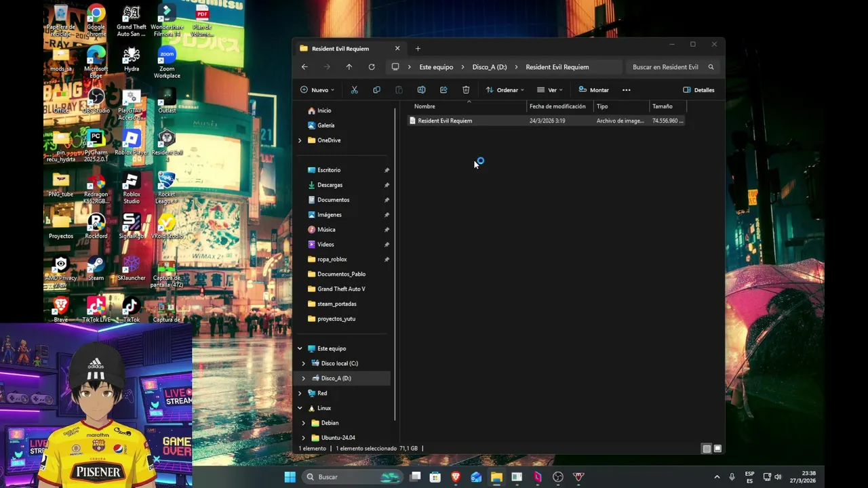The width and height of the screenshot is (868, 488).
Task: Sort by the Tamaño column header
Action: click(667, 106)
